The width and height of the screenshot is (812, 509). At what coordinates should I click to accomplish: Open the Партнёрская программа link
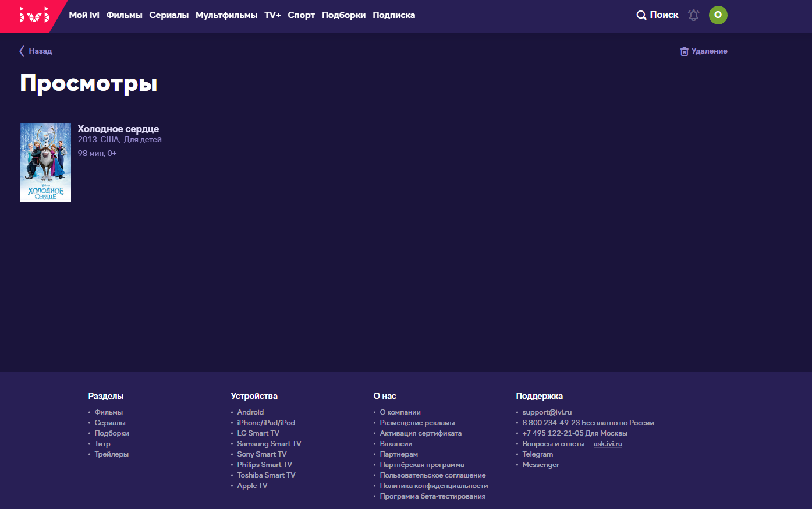pyautogui.click(x=422, y=465)
